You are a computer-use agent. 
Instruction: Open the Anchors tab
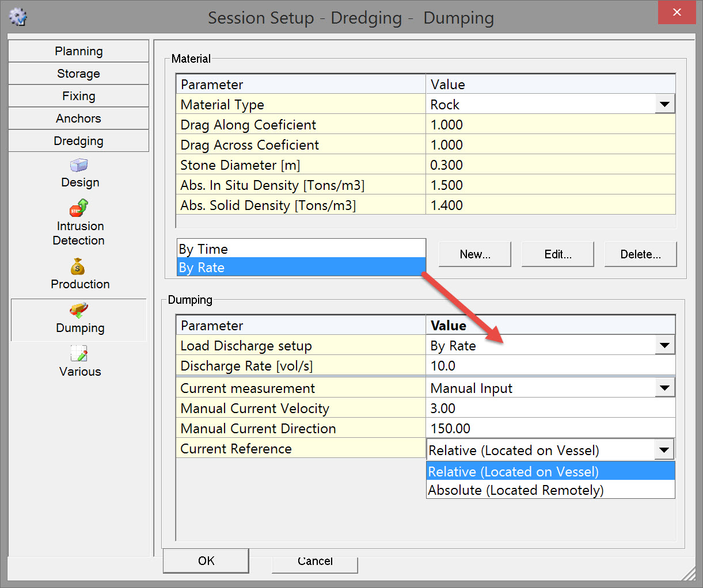coord(79,119)
